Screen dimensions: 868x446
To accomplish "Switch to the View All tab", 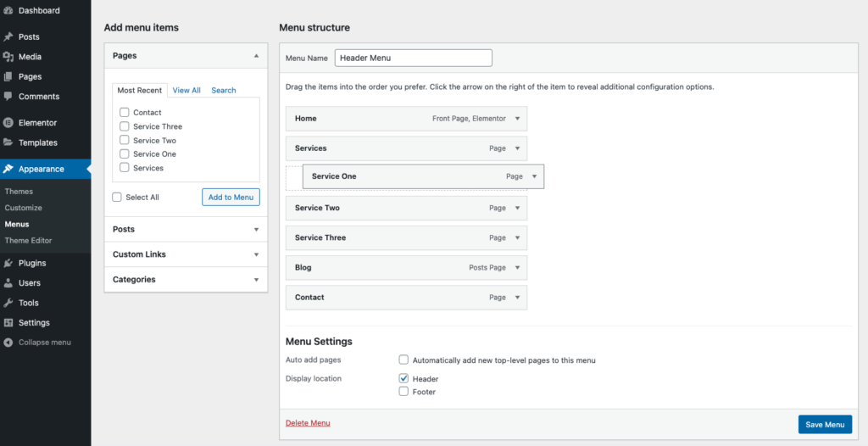I will tap(186, 91).
